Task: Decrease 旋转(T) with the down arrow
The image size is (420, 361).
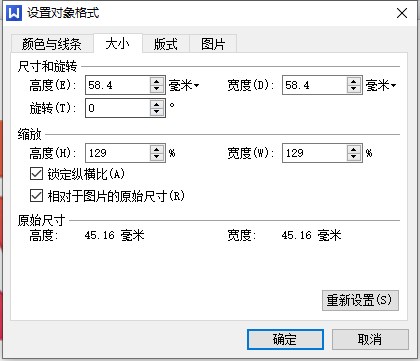Action: [157, 112]
